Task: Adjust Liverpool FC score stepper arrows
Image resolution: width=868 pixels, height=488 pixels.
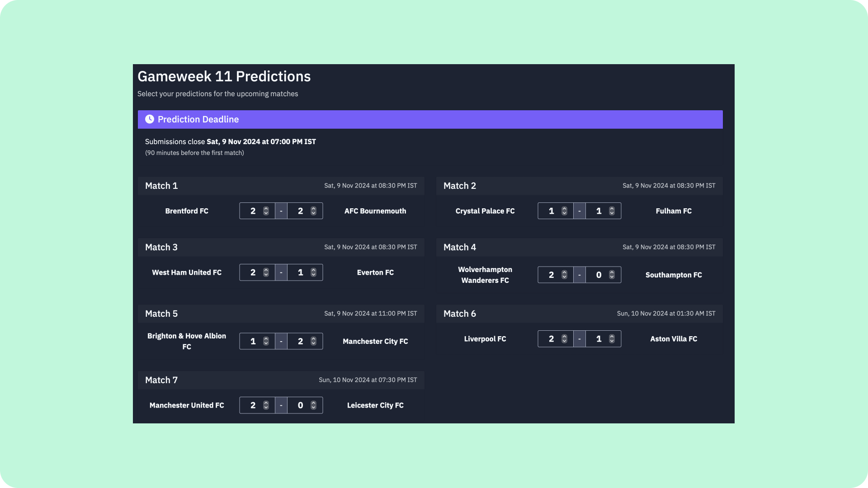Action: point(564,339)
